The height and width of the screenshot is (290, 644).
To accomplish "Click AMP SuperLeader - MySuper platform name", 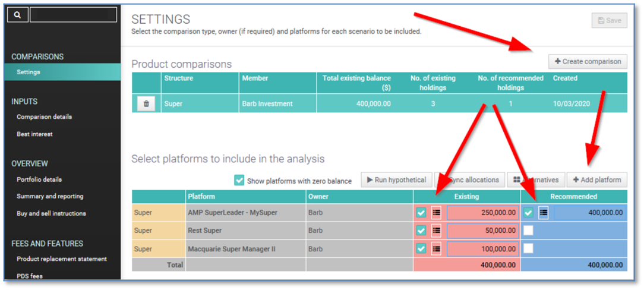I will pos(232,213).
